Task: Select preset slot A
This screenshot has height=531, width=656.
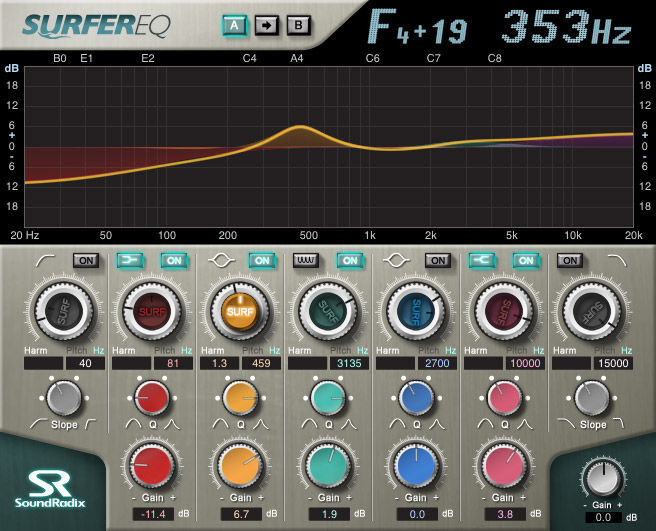Action: click(234, 26)
